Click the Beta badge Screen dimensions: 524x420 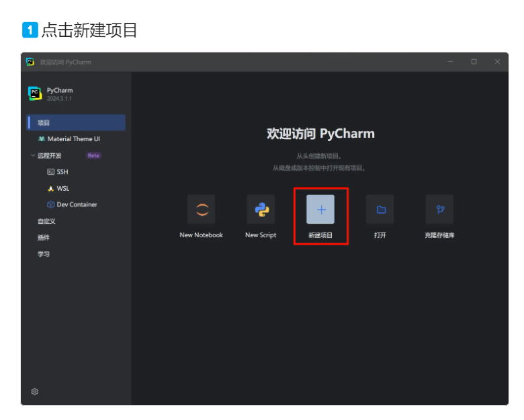point(93,155)
